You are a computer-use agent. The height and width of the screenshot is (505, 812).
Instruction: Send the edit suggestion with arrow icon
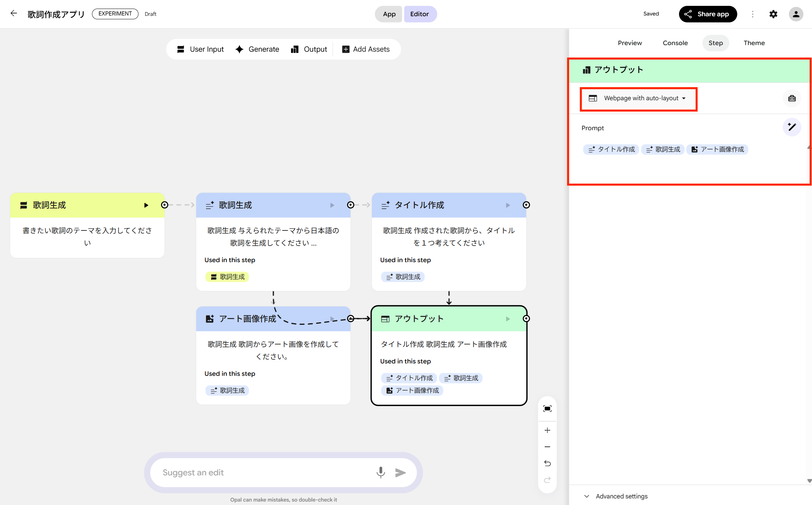point(400,472)
